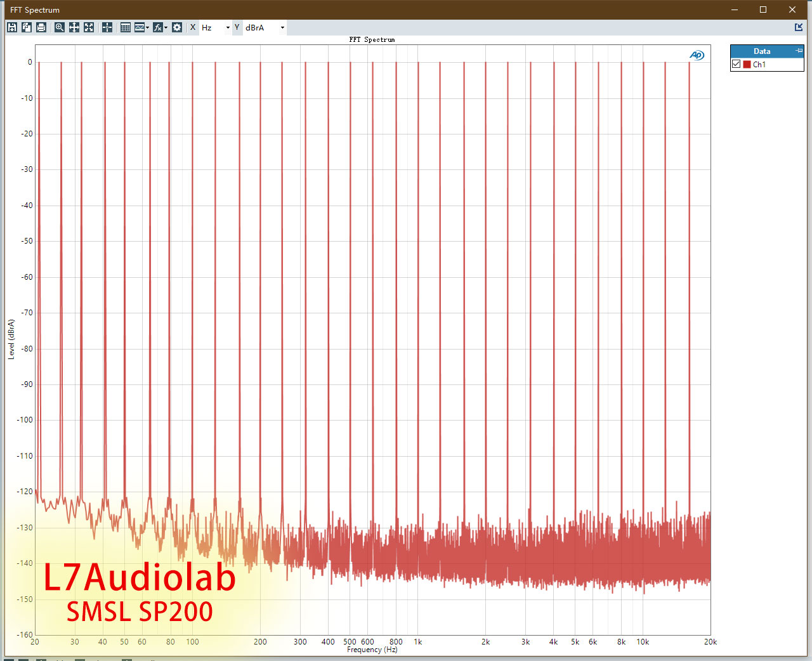Click the copy graph icon
Image resolution: width=812 pixels, height=661 pixels.
click(27, 27)
